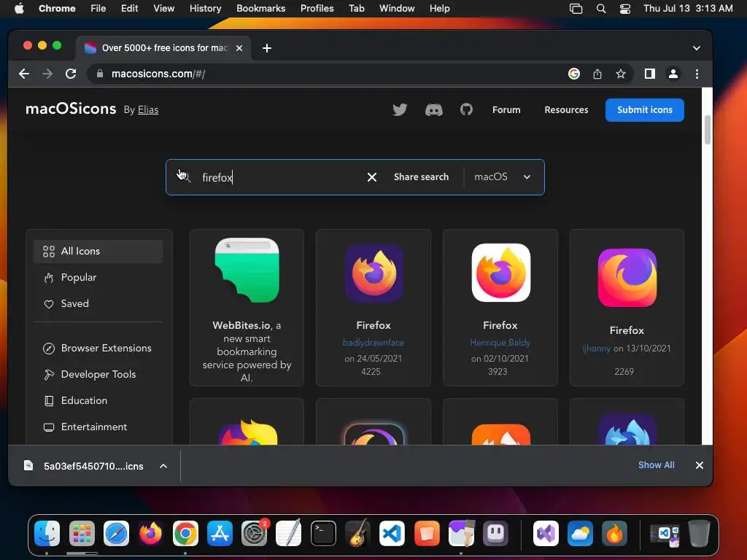Filter by Developer Tools
Viewport: 747px width, 560px height.
(98, 374)
